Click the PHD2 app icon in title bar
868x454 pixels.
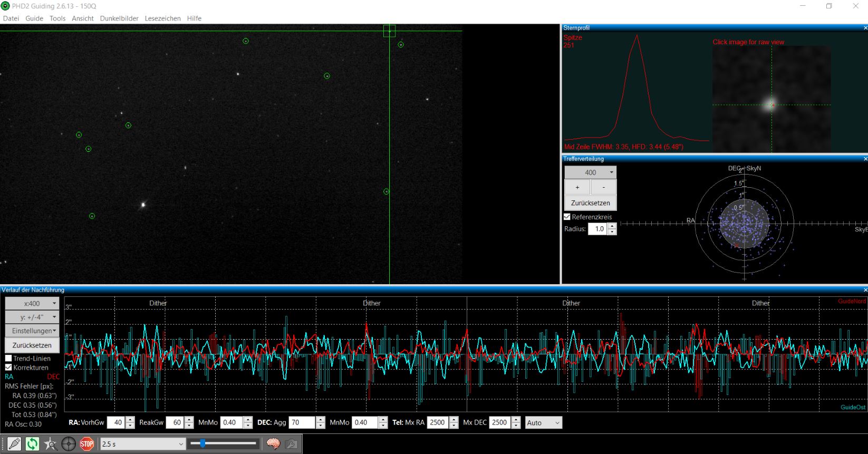pyautogui.click(x=6, y=6)
